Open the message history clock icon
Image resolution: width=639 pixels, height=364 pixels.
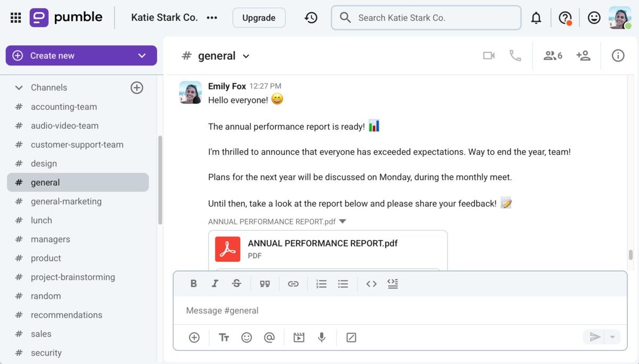311,18
